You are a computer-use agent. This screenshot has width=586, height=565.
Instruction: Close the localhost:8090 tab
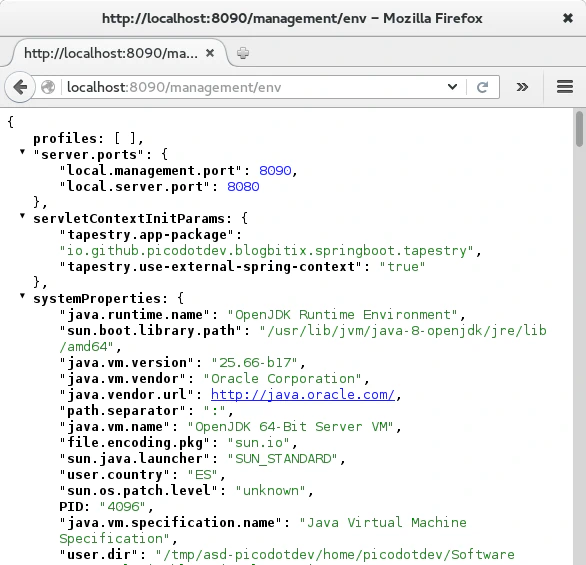(210, 53)
